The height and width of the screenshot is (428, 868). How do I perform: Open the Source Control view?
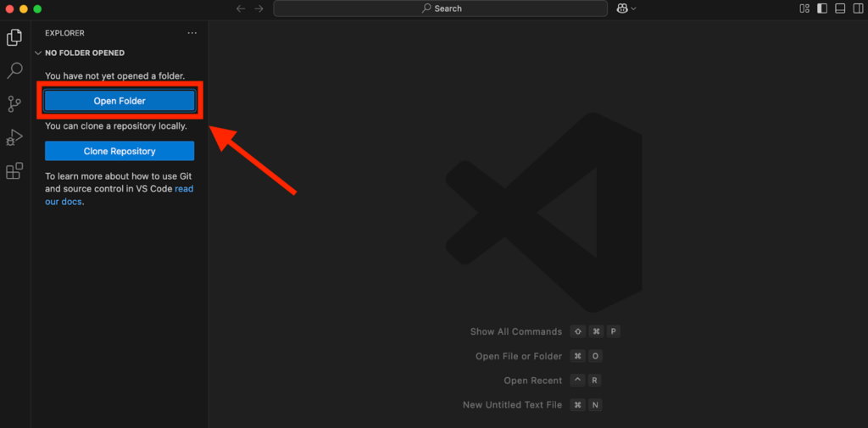point(14,104)
